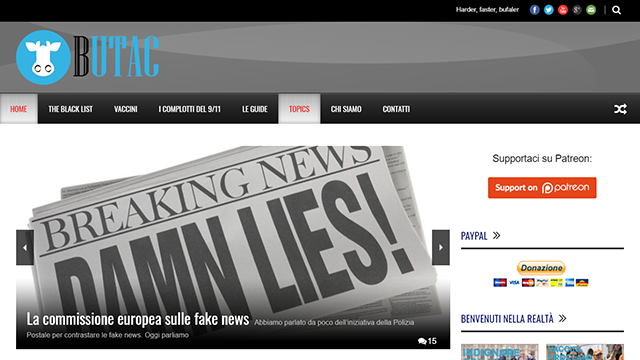Click BENVENUTI NELLA REALTÀ heading

(507, 319)
